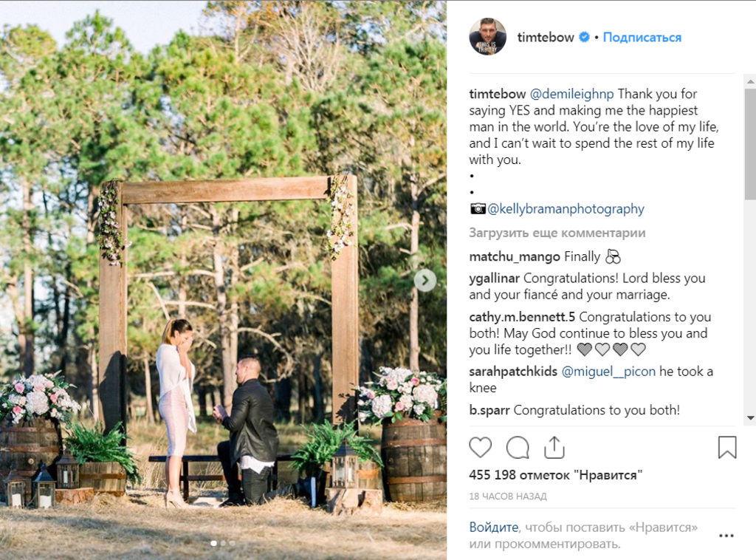Click the Войдите login link
756x560 pixels.
pos(494,527)
